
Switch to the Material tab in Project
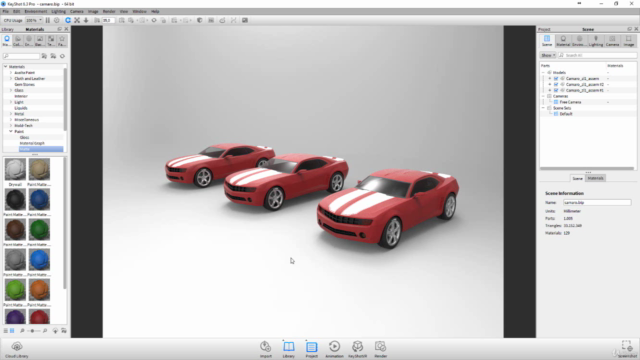point(563,41)
